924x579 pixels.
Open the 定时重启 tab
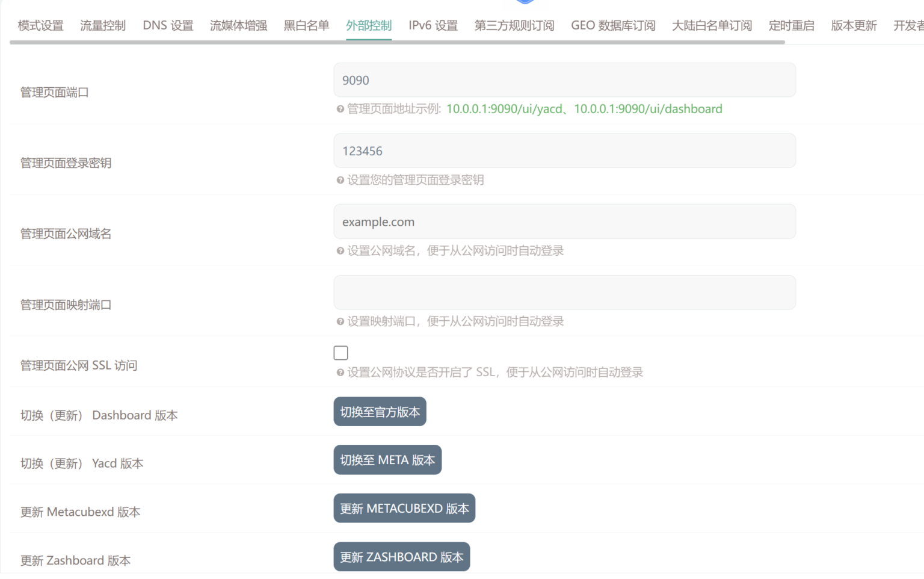point(791,25)
